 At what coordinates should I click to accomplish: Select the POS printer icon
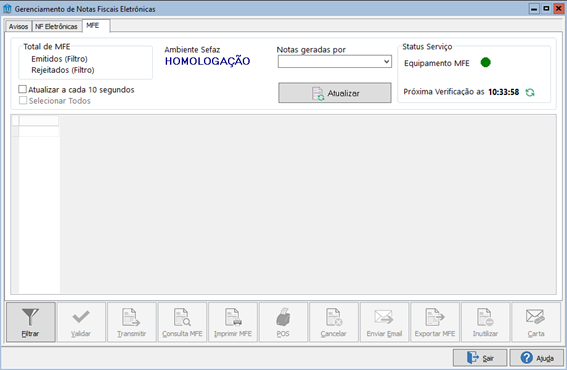point(283,322)
